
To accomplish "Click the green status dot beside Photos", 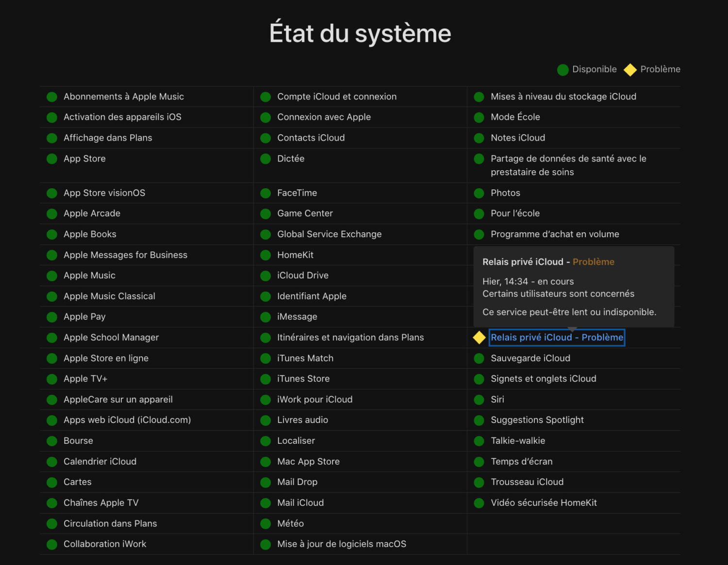I will tap(479, 194).
